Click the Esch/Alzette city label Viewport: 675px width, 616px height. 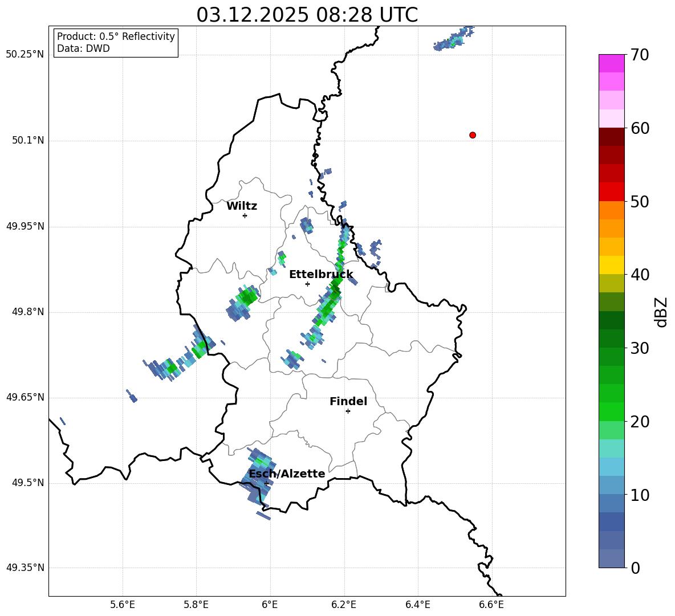coord(287,474)
